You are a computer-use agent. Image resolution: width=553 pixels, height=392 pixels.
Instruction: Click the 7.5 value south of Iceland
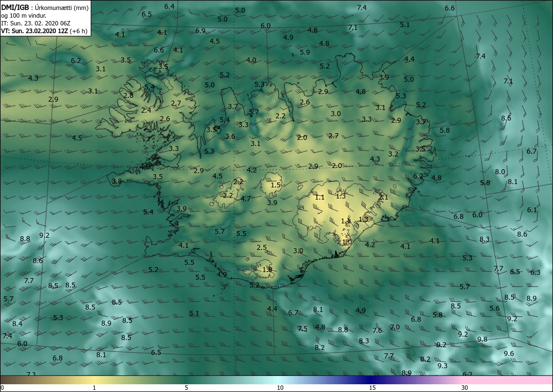(x=302, y=329)
